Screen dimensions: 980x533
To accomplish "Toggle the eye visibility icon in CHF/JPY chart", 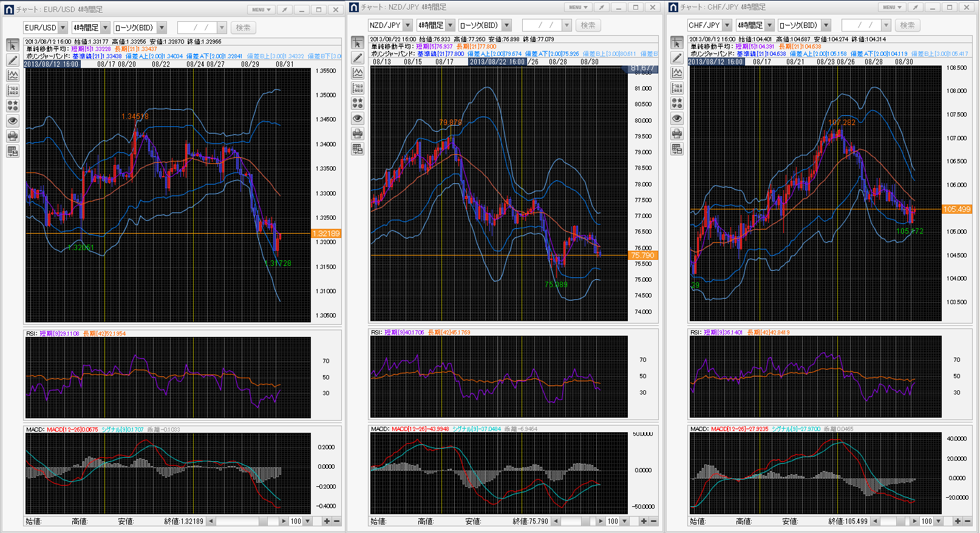I will click(x=677, y=118).
